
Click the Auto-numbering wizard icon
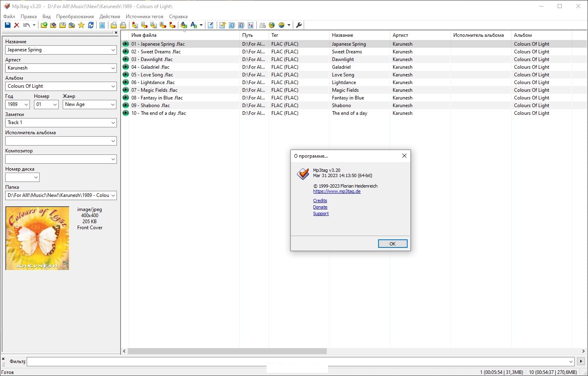click(x=250, y=25)
